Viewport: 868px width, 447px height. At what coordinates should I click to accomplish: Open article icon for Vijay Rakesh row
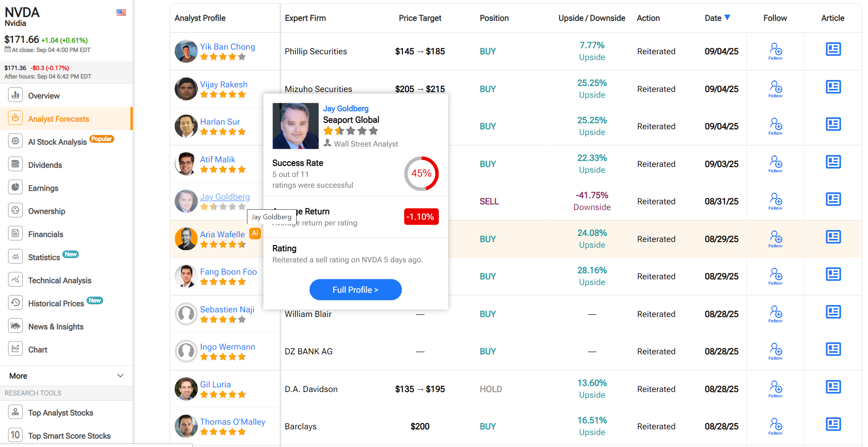click(x=833, y=87)
